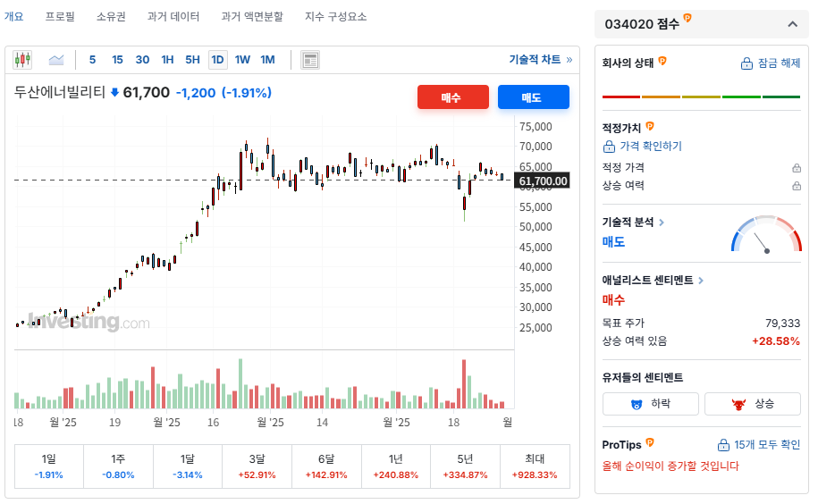The height and width of the screenshot is (504, 818).
Task: Set chart interval to 15 minutes
Action: click(x=117, y=60)
